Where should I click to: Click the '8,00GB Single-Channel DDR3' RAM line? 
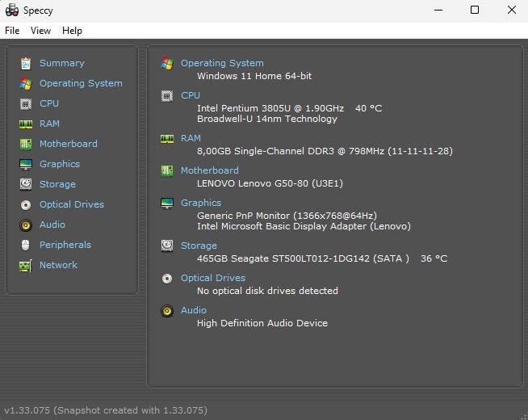point(325,151)
